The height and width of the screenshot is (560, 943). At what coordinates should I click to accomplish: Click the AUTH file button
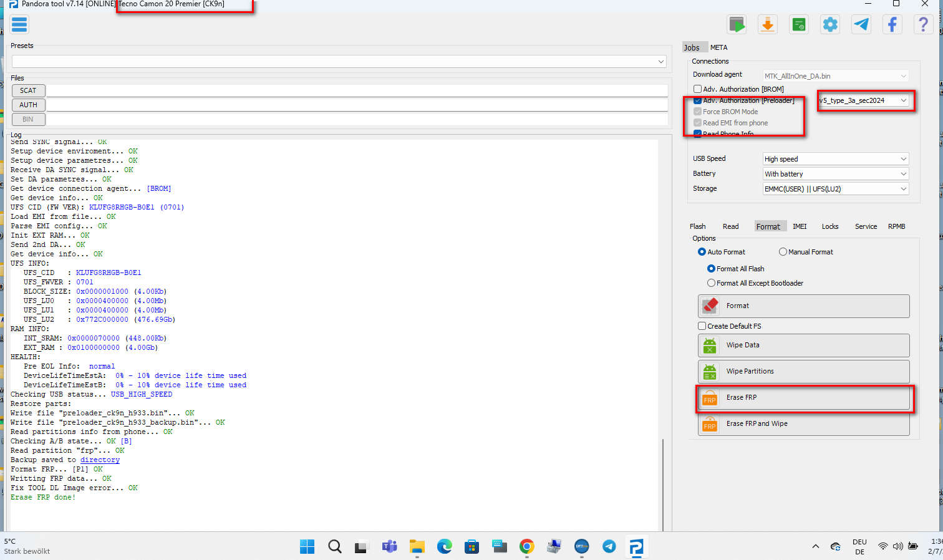tap(28, 105)
